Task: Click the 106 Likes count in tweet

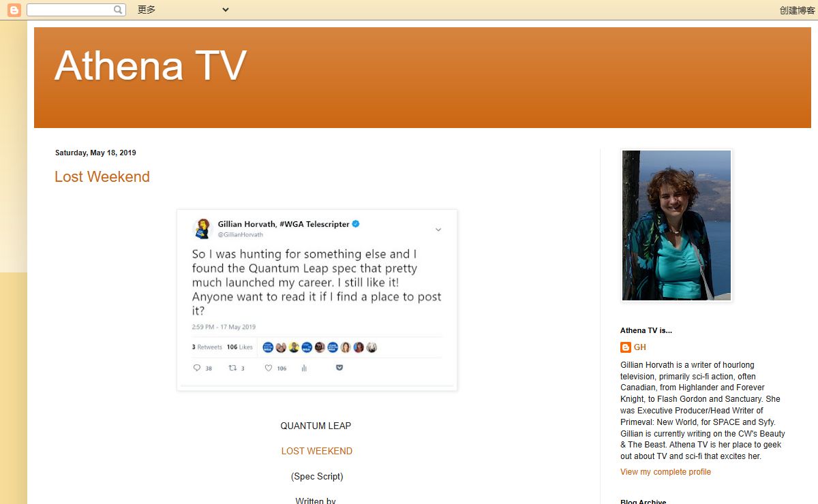Action: tap(239, 347)
